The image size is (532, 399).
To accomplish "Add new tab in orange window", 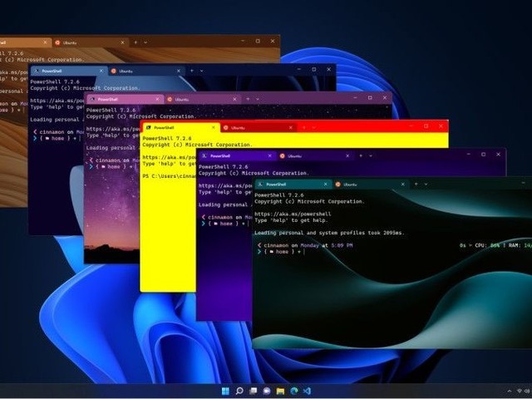I will tap(135, 42).
